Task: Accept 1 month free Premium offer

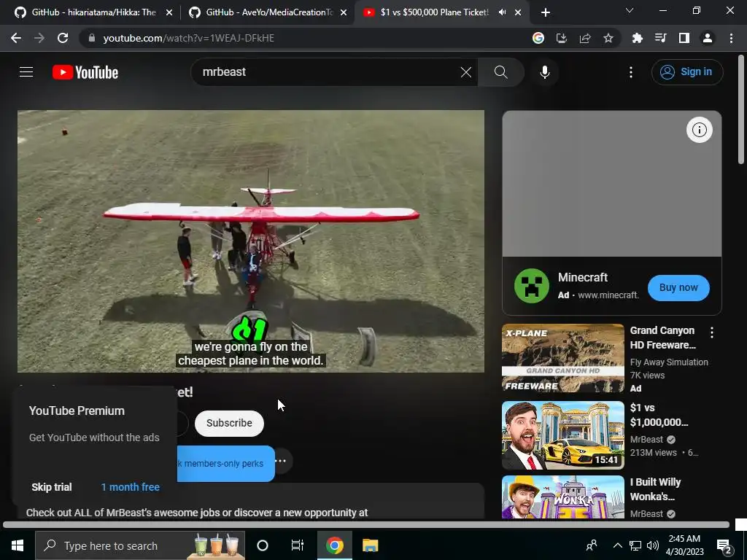Action: (130, 487)
